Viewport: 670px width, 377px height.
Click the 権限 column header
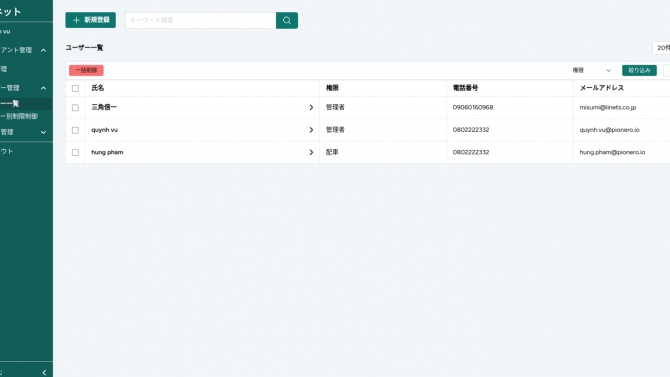tap(332, 88)
